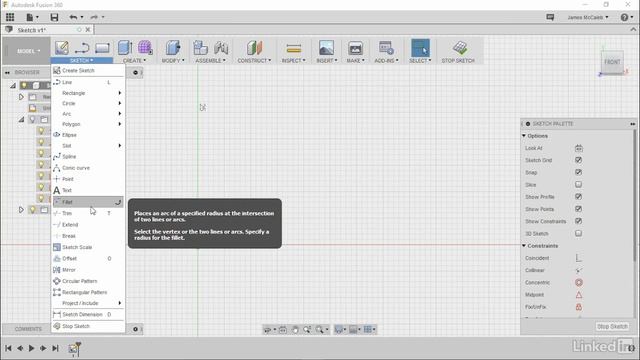Viewport: 640px width, 360px height.
Task: Click the Stop Sketch button in Sketch Palette
Action: coord(612,327)
